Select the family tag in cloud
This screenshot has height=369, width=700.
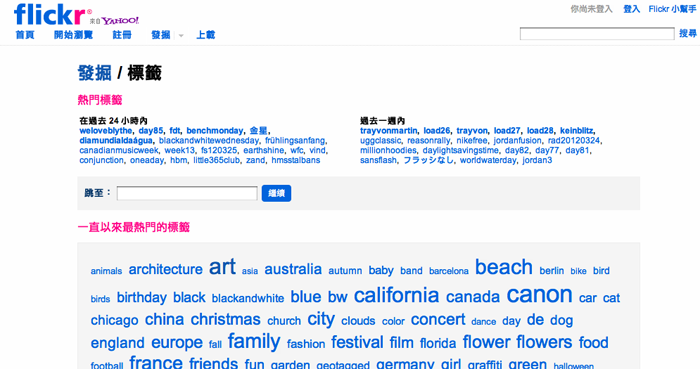pos(254,342)
